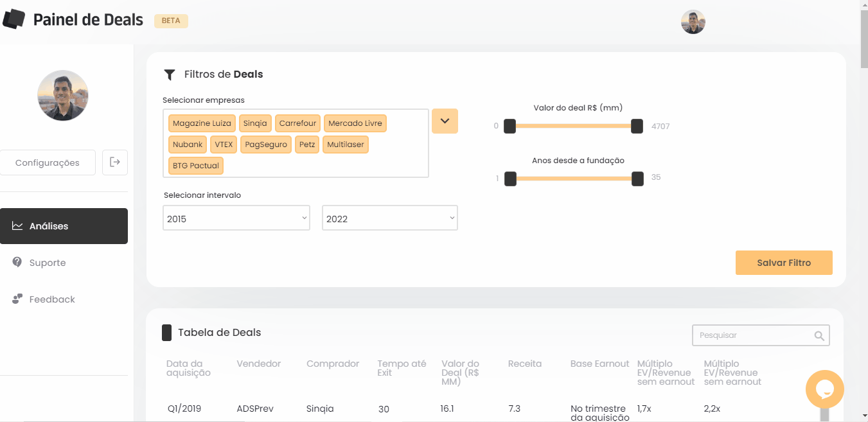
Task: Click the Análises chart icon
Action: (x=17, y=226)
